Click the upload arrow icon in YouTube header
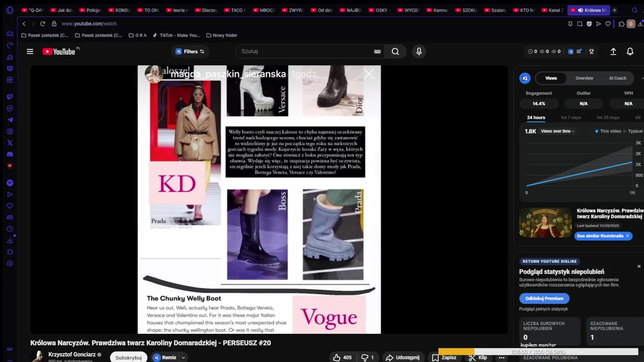This screenshot has height=362, width=644. tap(613, 51)
